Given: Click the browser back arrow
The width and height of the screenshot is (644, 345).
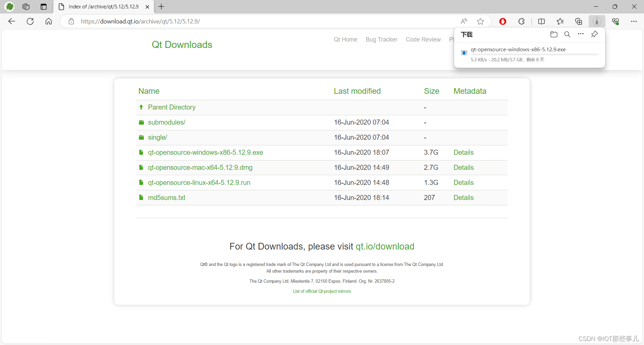Looking at the screenshot, I should [x=12, y=21].
